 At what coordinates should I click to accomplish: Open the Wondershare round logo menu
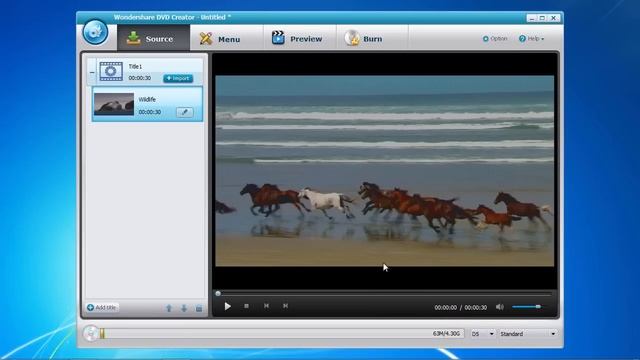tap(95, 32)
